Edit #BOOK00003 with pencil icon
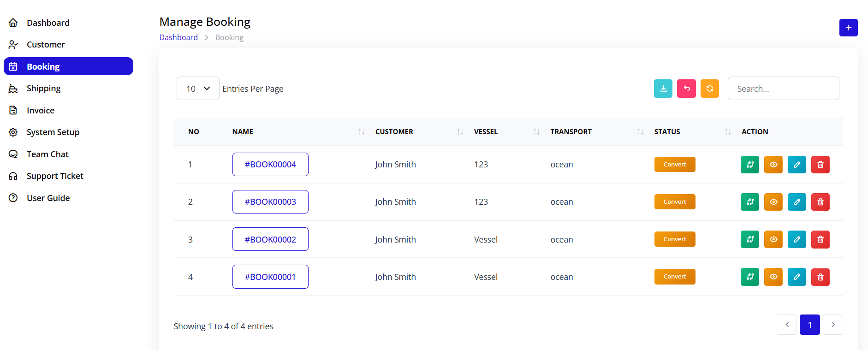The height and width of the screenshot is (350, 868). (797, 202)
